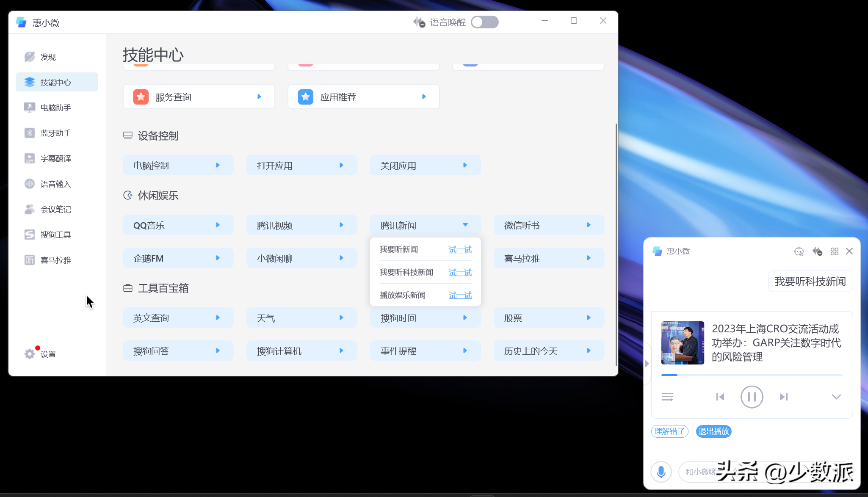Open the 事件提醒 skill card
The height and width of the screenshot is (497, 868).
pyautogui.click(x=426, y=351)
